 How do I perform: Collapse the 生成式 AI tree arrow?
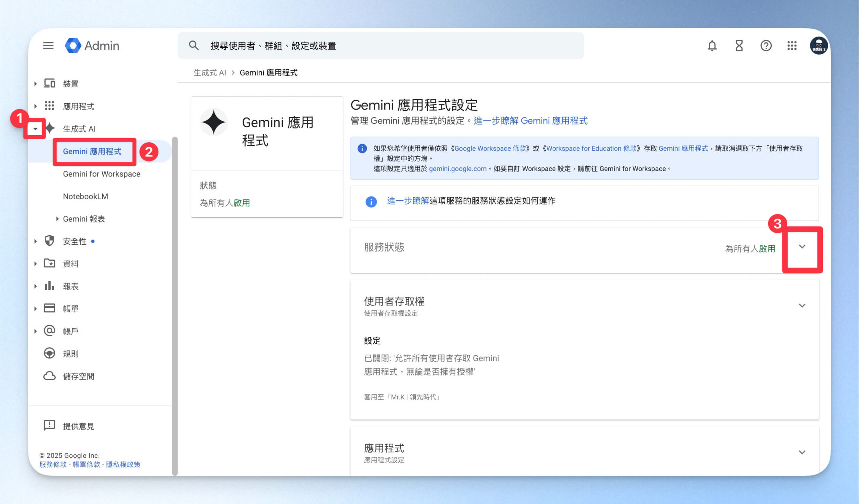(x=35, y=129)
